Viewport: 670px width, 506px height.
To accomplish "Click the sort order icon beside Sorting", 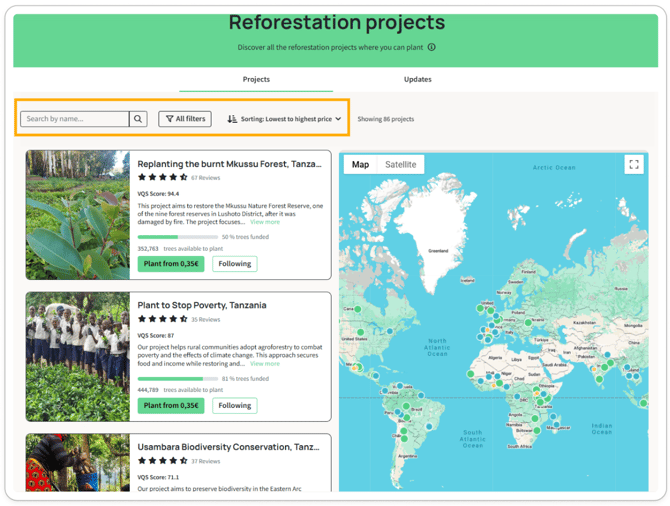I will click(x=232, y=119).
